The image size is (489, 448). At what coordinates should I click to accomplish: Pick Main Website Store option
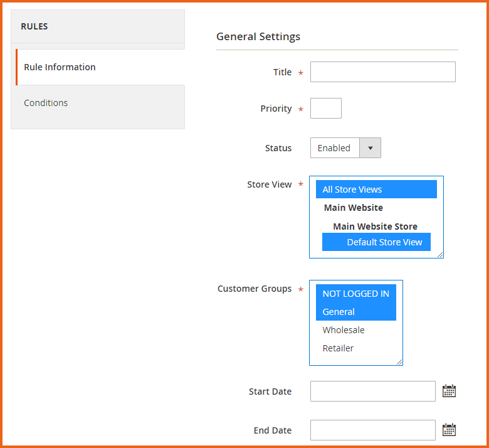click(375, 227)
